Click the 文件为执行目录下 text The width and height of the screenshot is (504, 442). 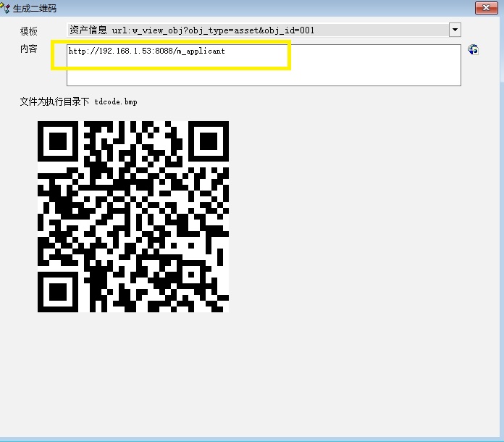[x=54, y=102]
